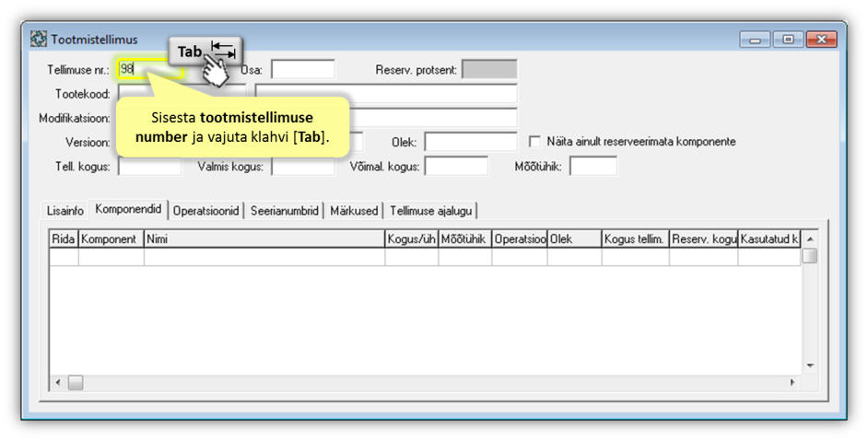Maximize the Tootmistellimus window
This screenshot has height=441, width=868.
tap(788, 40)
